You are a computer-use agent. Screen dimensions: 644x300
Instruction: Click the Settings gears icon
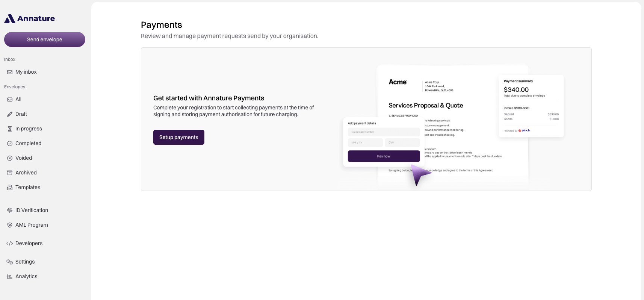pyautogui.click(x=10, y=262)
